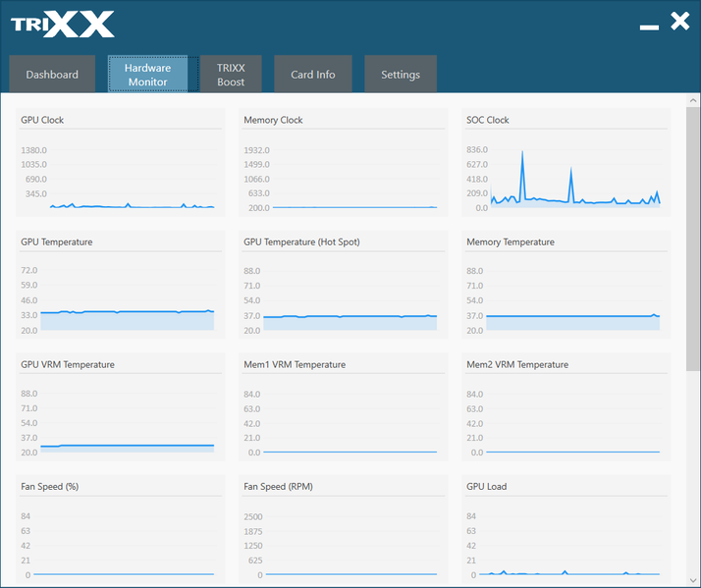
Task: Click the vertical scrollbar thumb
Action: (693, 239)
